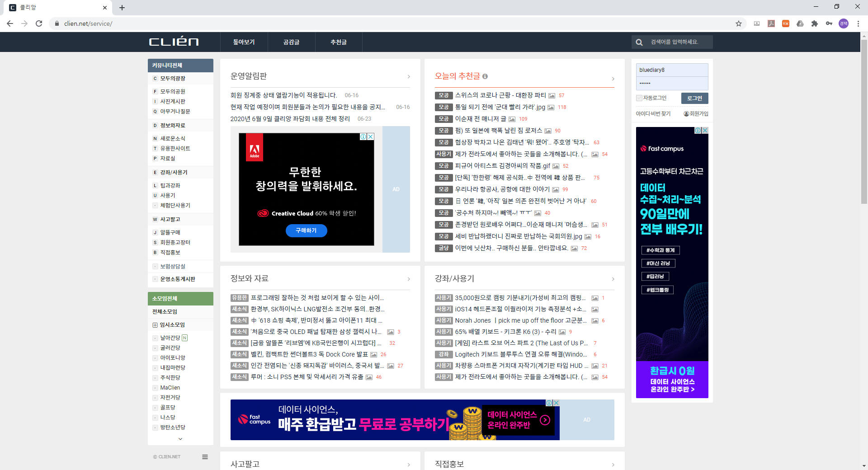Click site lock icon in address bar
Image resolution: width=868 pixels, height=470 pixels.
(x=57, y=23)
